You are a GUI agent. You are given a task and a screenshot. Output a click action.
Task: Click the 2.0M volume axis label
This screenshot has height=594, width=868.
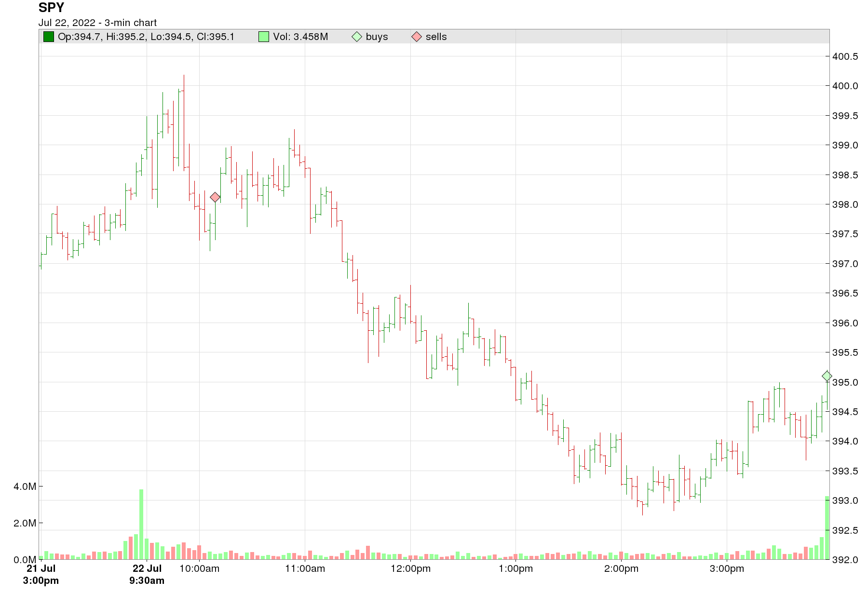[25, 523]
